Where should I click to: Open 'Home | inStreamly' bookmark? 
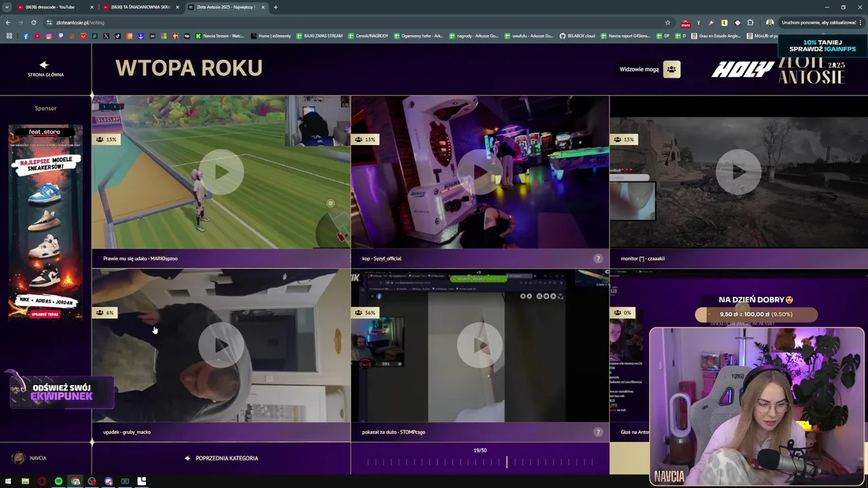271,36
